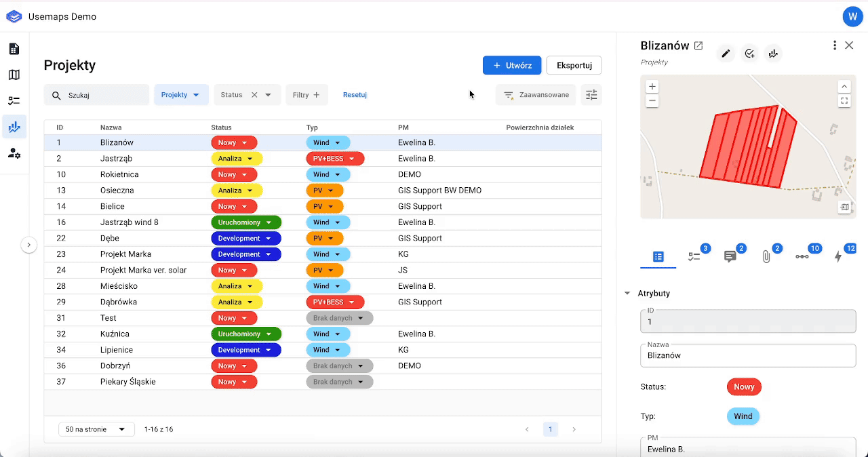Expand the left sidebar with the chevron
868x457 pixels.
click(x=28, y=245)
